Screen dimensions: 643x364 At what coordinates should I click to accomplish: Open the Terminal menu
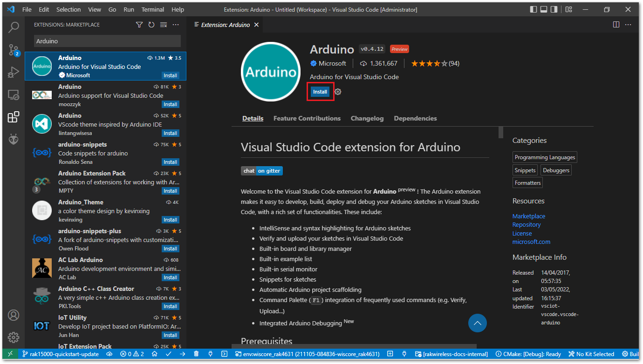point(153,9)
